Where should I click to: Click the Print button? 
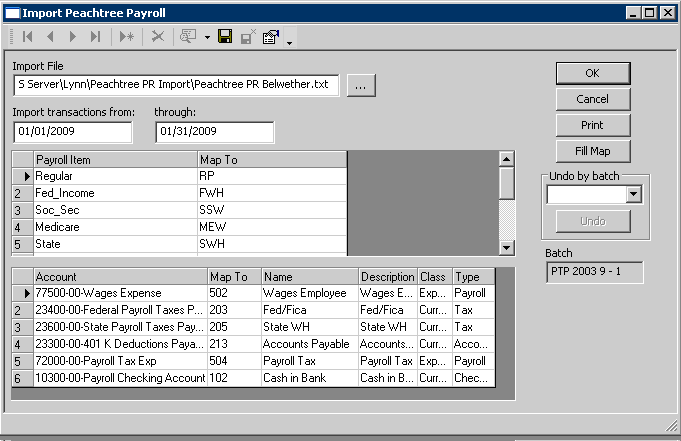(593, 125)
